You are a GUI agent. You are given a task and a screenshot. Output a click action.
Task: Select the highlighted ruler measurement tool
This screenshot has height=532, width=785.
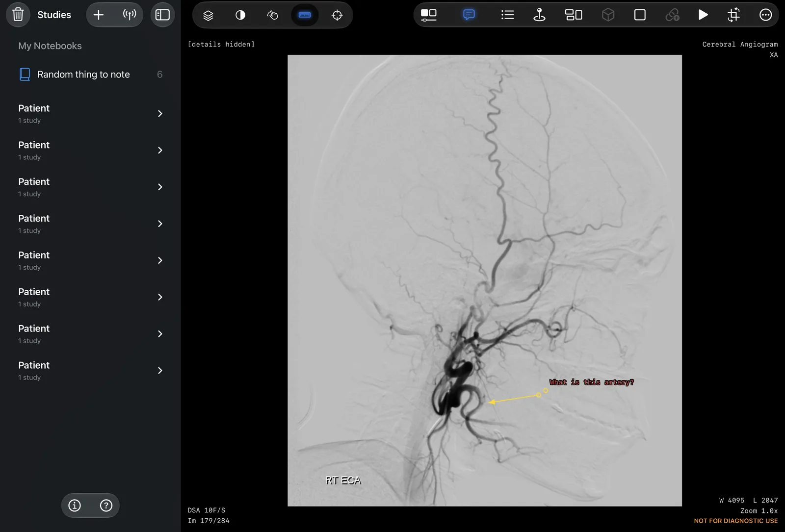[305, 15]
